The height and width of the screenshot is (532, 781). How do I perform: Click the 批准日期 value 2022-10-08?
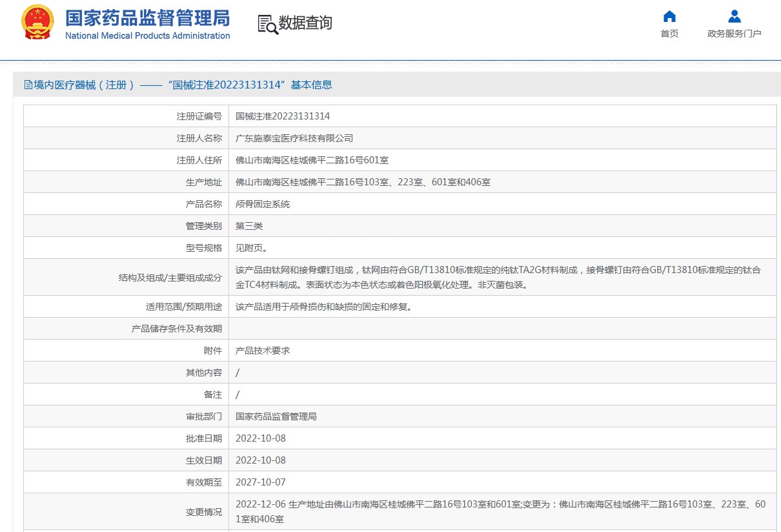(x=261, y=438)
